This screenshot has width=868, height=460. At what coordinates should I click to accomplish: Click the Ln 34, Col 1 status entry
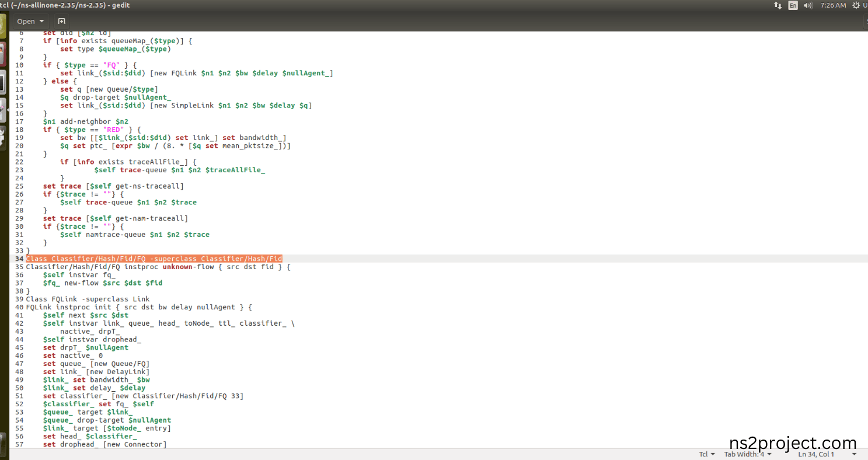click(x=816, y=454)
